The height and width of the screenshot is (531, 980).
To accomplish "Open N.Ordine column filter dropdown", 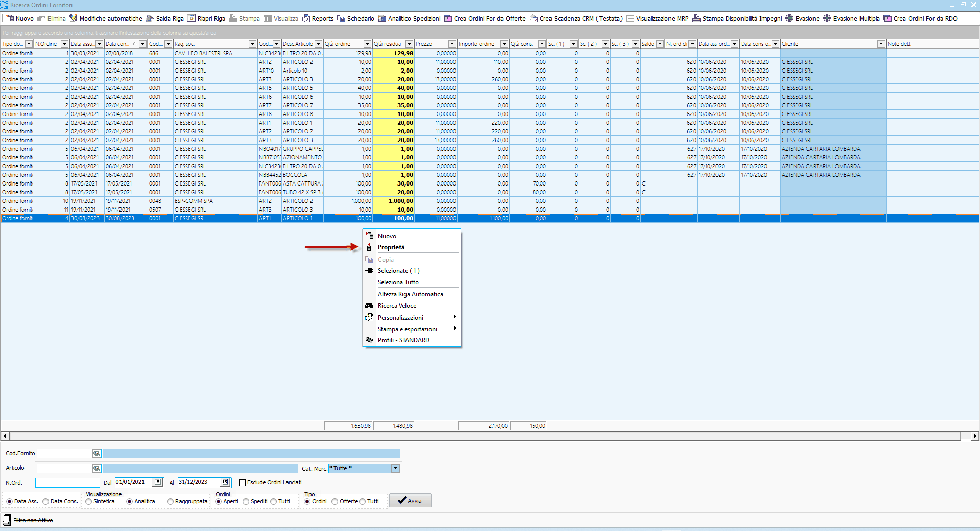I will click(64, 44).
